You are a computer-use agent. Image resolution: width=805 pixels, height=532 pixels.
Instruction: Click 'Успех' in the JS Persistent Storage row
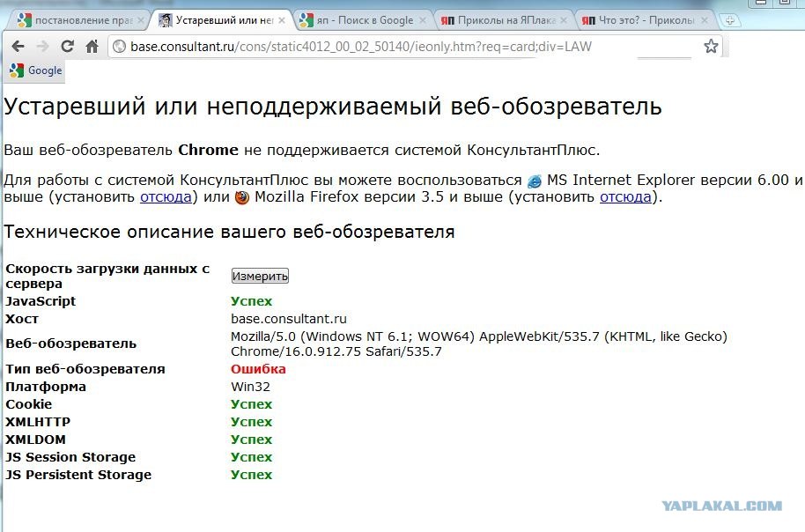click(252, 475)
